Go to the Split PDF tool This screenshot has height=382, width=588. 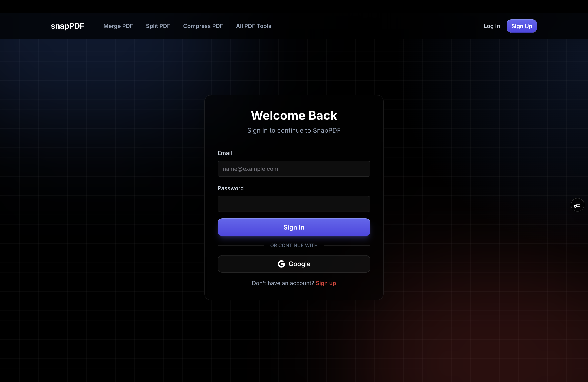tap(158, 26)
